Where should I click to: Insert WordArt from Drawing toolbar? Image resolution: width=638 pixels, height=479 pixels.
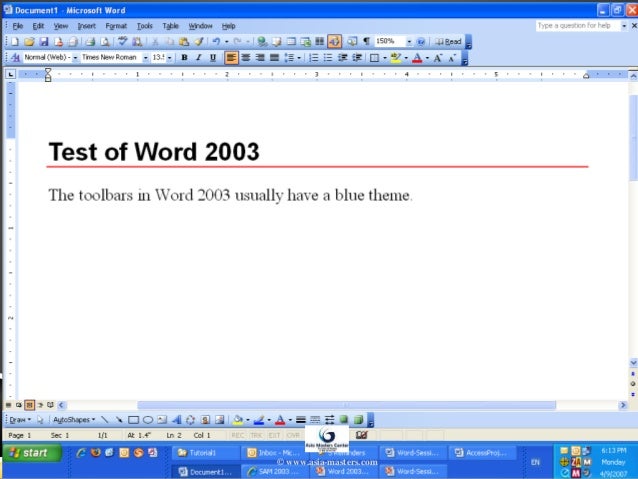177,420
